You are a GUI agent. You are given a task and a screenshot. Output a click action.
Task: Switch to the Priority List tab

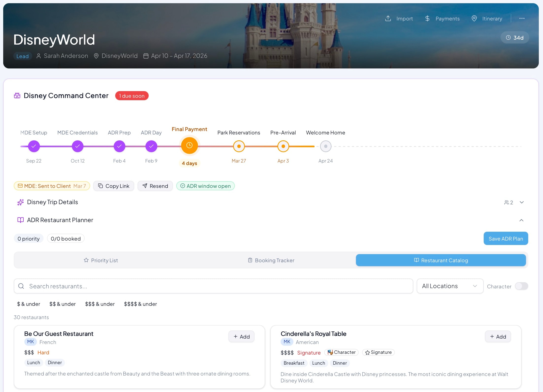click(101, 260)
